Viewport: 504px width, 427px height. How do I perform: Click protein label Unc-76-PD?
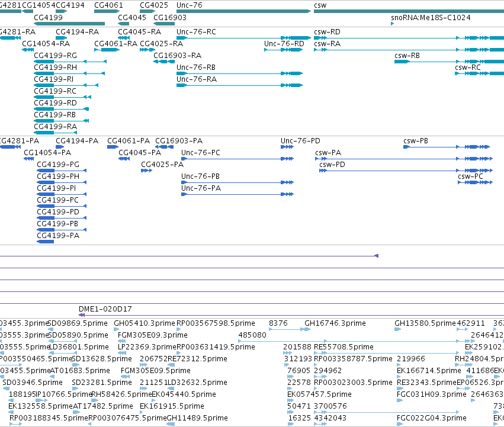coord(300,141)
